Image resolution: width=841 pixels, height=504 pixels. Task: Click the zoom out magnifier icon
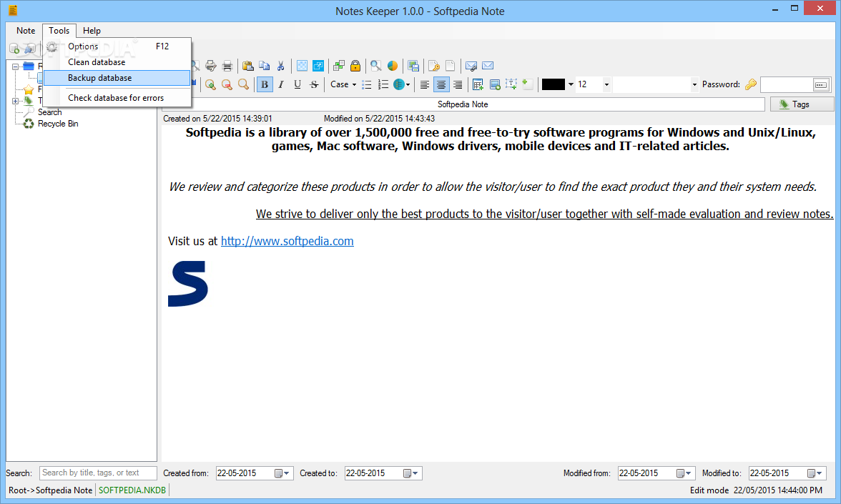[227, 84]
